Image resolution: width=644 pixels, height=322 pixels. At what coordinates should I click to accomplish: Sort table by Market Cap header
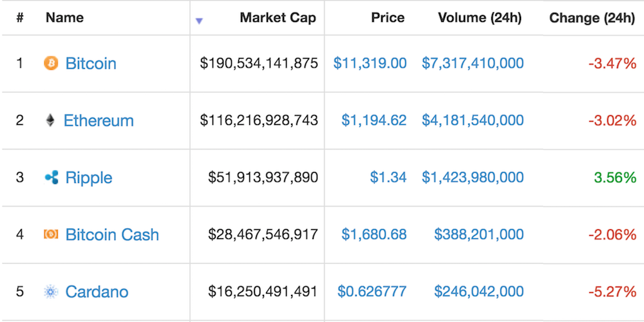coord(278,18)
